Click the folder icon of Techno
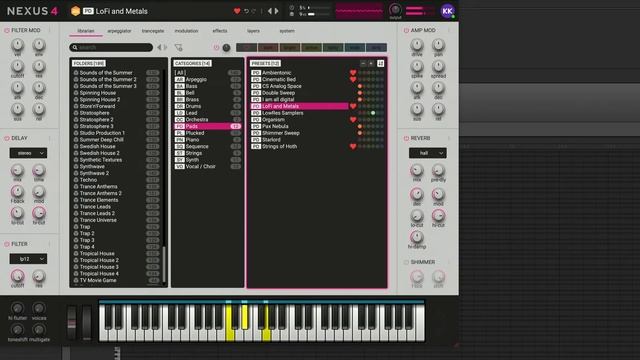The width and height of the screenshot is (640, 360). point(76,180)
